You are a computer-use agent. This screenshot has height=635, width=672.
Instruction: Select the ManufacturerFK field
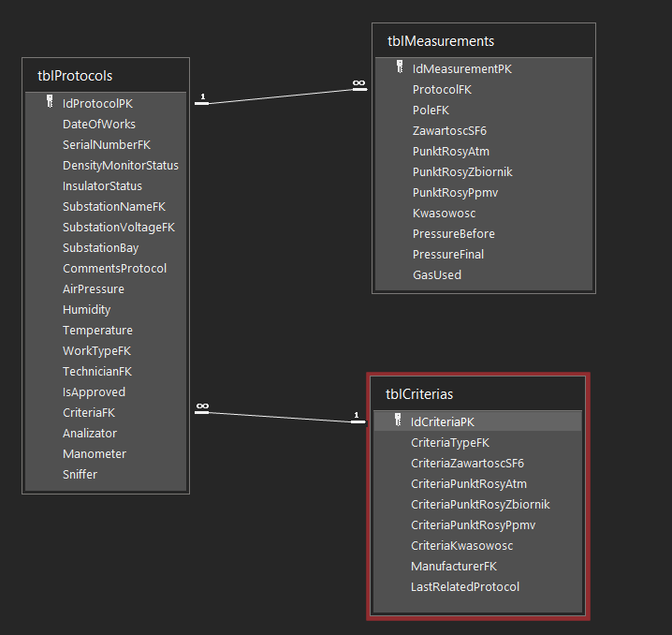tap(454, 566)
